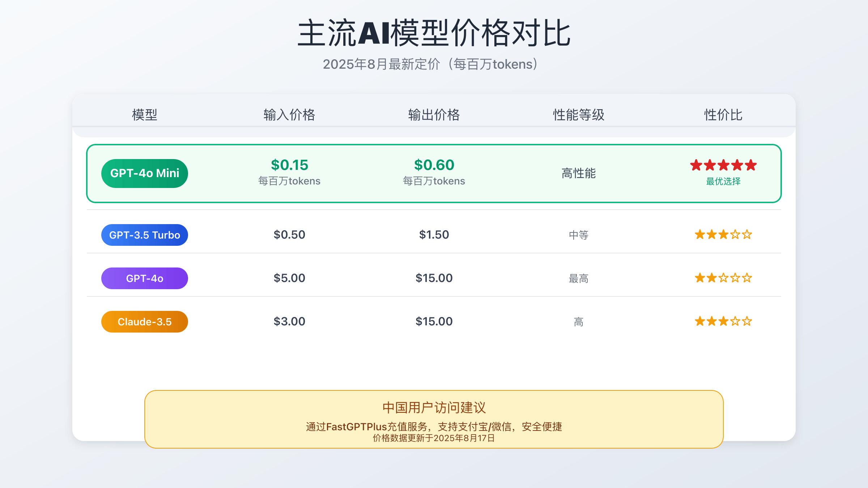Screen dimensions: 868x488
Task: Click the 最优选择 label
Action: 723,181
